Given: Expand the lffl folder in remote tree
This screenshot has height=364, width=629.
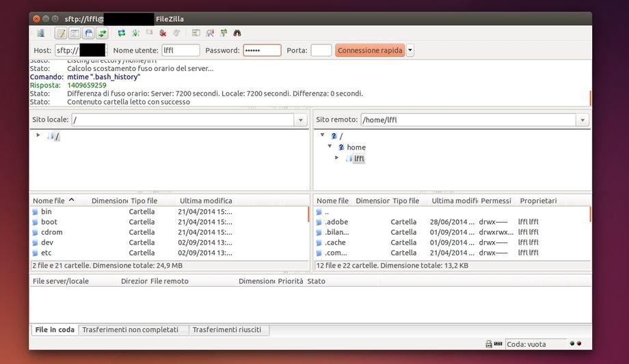Looking at the screenshot, I should 336,158.
